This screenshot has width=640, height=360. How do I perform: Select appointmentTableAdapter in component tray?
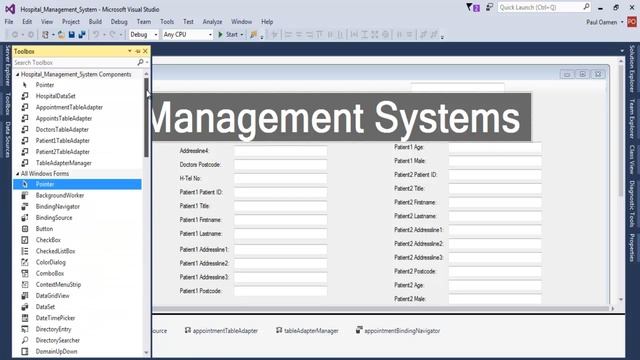[x=221, y=331]
